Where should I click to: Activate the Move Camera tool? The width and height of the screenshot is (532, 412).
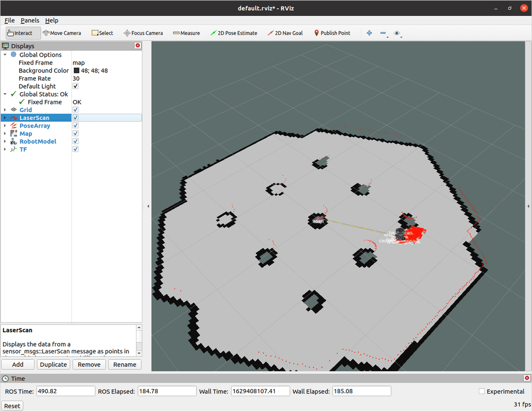click(62, 33)
